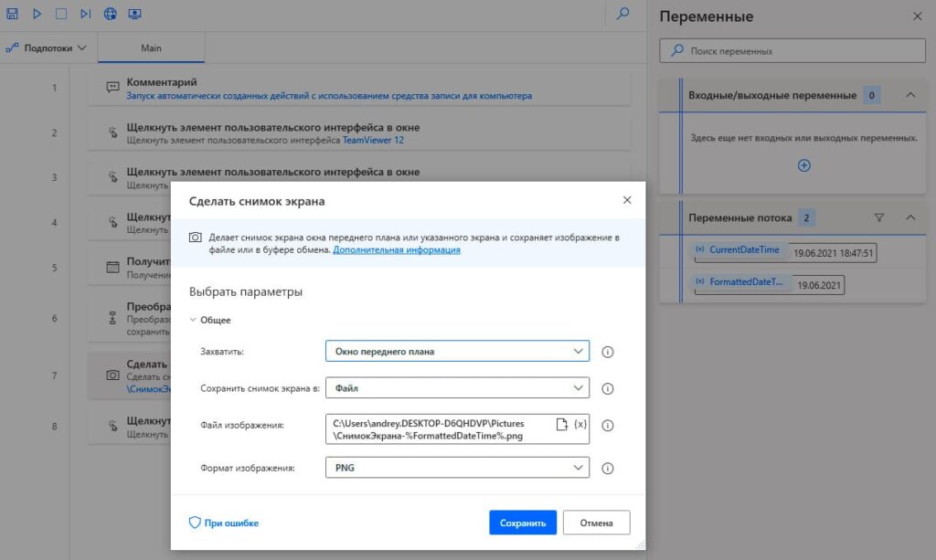Filter flow variables with the funnel icon
The height and width of the screenshot is (560, 936).
click(x=878, y=217)
